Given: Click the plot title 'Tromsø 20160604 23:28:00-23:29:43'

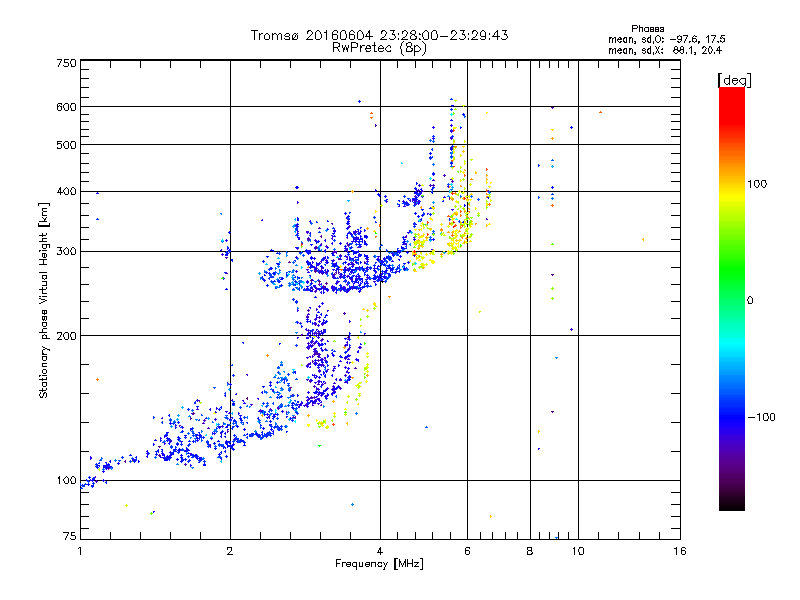Looking at the screenshot, I should pyautogui.click(x=379, y=35).
